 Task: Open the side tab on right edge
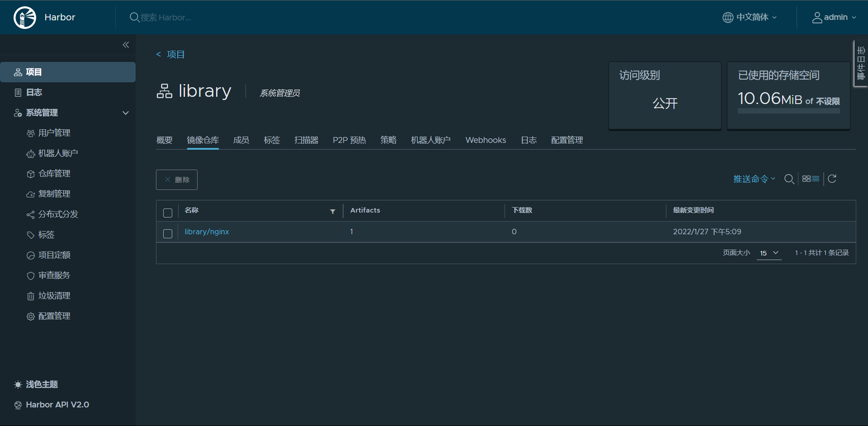click(861, 63)
